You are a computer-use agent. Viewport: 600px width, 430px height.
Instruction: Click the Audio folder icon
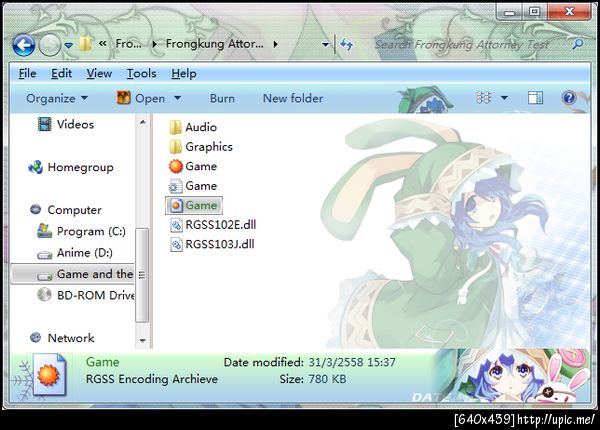click(175, 127)
